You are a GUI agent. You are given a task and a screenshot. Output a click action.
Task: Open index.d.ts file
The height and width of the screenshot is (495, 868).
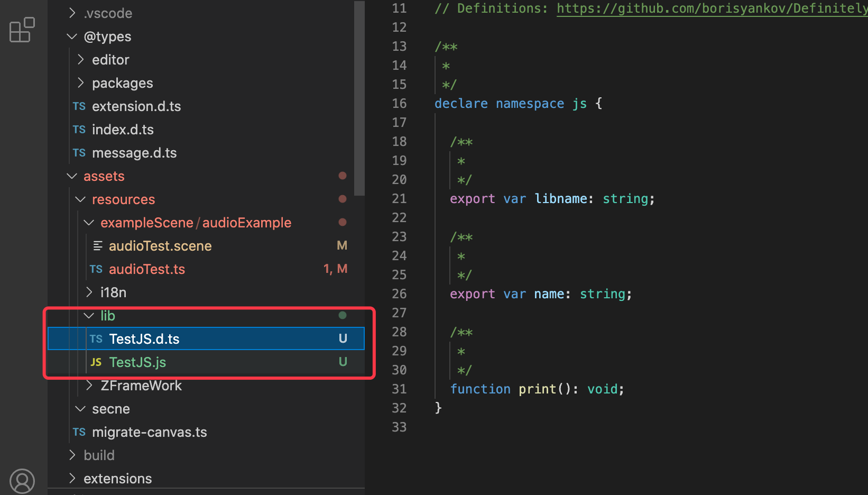[123, 130]
